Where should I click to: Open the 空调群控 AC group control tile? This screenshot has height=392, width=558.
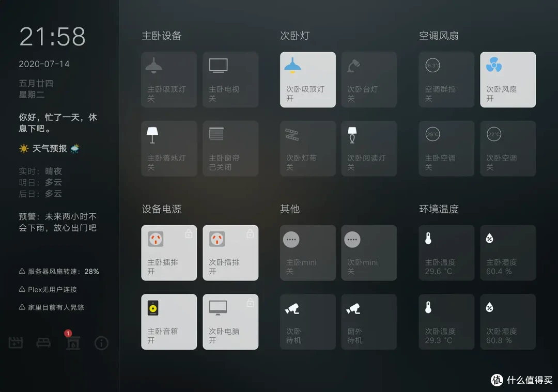click(x=446, y=80)
